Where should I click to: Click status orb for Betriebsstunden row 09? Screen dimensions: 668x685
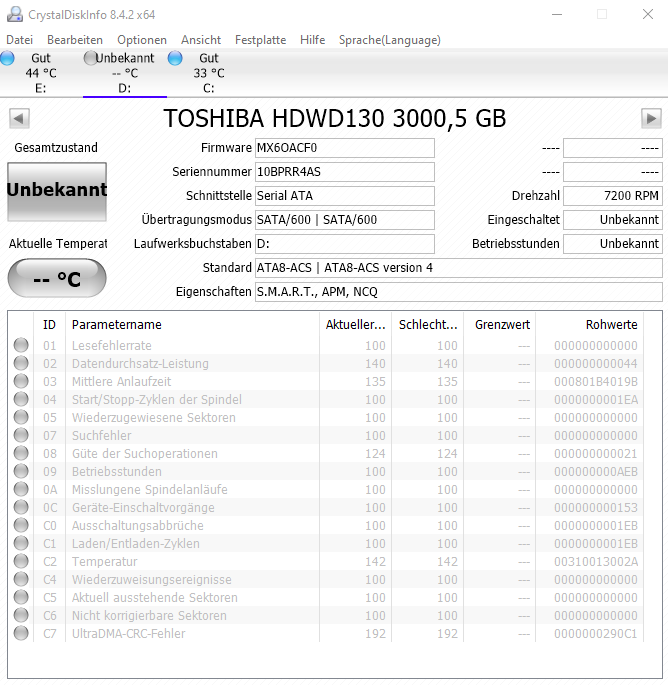[x=21, y=471]
